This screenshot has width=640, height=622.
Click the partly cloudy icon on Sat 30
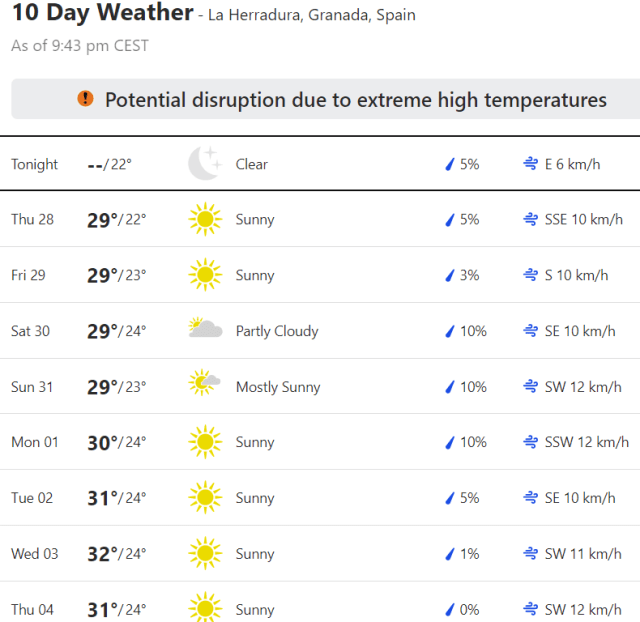tap(205, 330)
